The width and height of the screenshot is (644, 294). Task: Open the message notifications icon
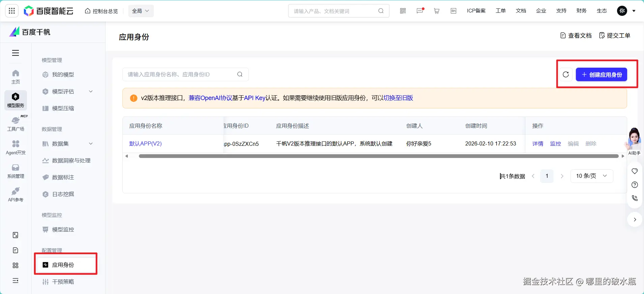coord(420,11)
